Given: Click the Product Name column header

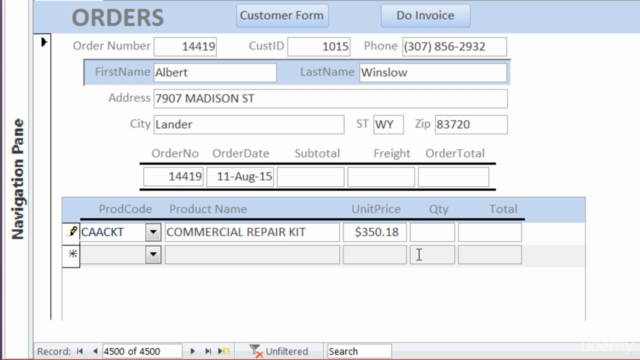Looking at the screenshot, I should (208, 209).
